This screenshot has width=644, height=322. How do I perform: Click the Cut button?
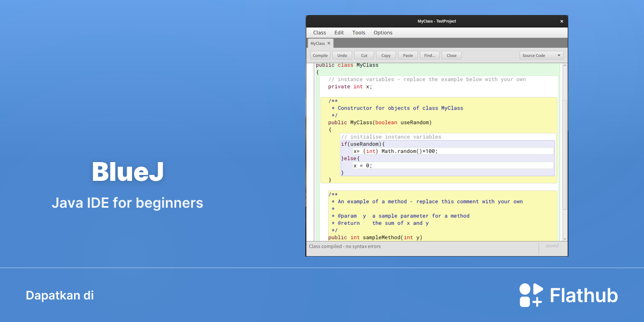(364, 55)
